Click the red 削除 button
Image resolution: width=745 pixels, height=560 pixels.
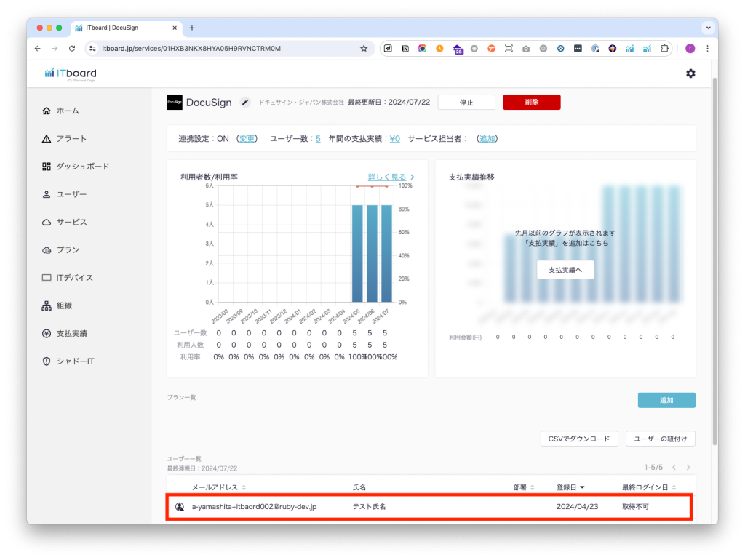tap(531, 103)
